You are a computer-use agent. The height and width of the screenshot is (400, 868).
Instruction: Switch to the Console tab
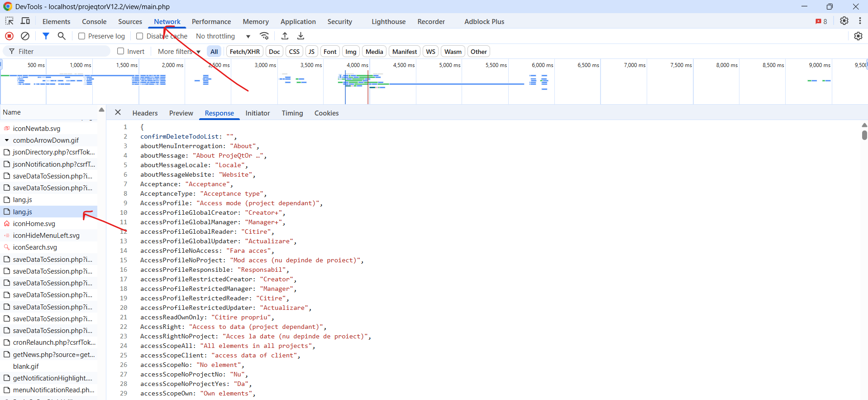click(94, 21)
